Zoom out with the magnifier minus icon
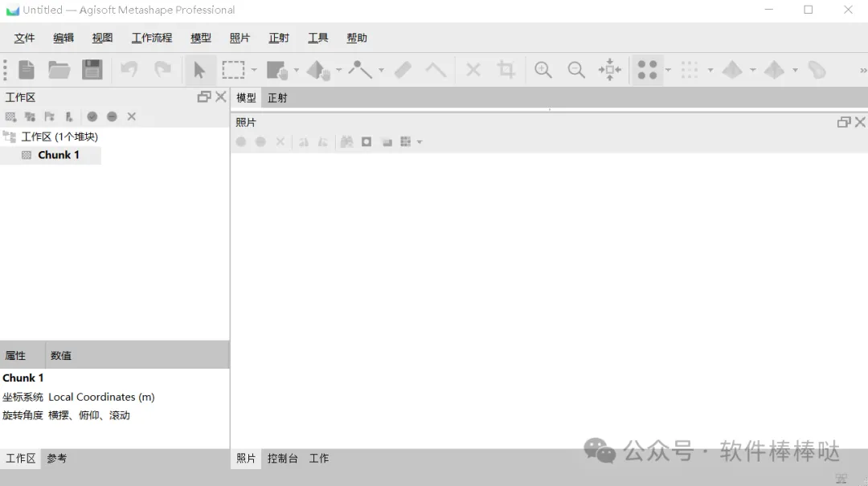The image size is (868, 486). 576,70
